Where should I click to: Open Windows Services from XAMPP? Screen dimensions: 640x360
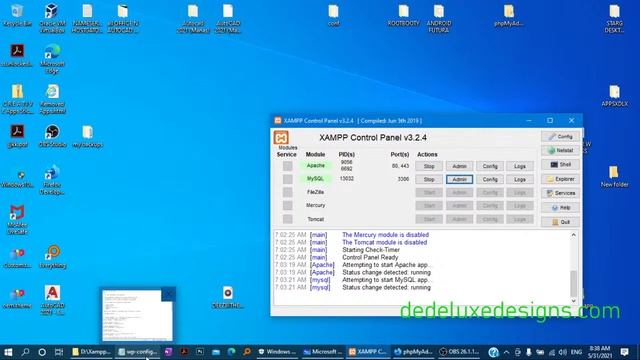click(x=560, y=193)
